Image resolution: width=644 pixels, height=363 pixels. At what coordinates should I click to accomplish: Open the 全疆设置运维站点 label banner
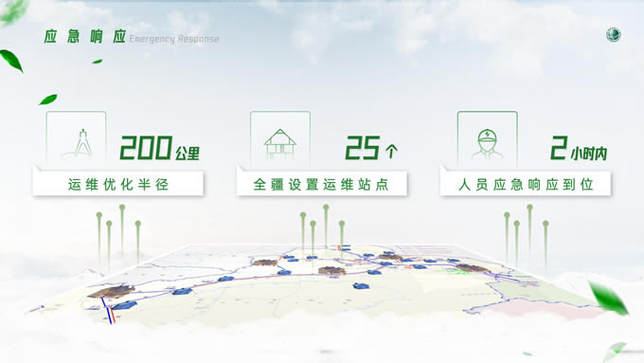tap(322, 184)
